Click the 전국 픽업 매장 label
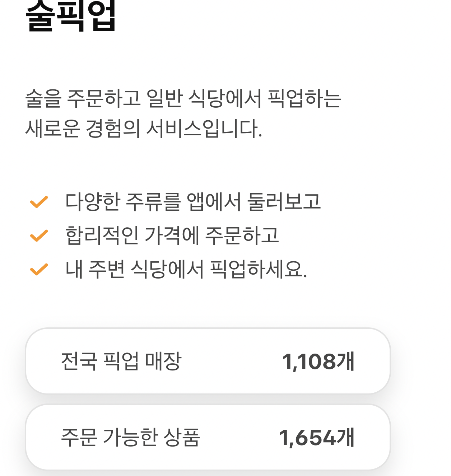This screenshot has height=476, width=451. click(x=121, y=361)
